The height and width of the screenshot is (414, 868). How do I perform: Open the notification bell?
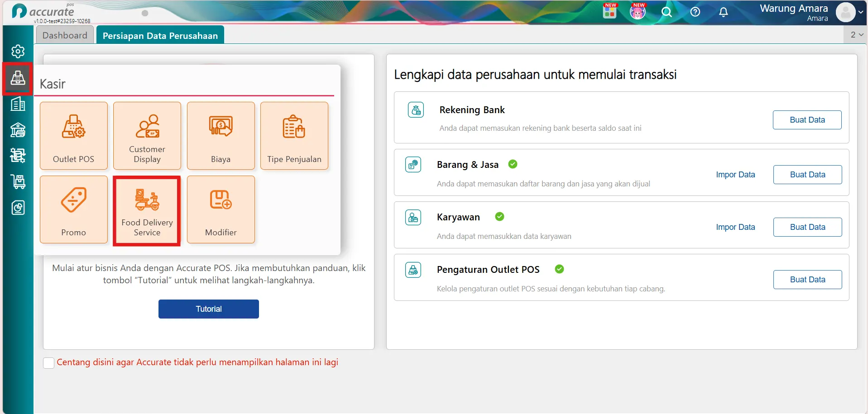click(724, 12)
